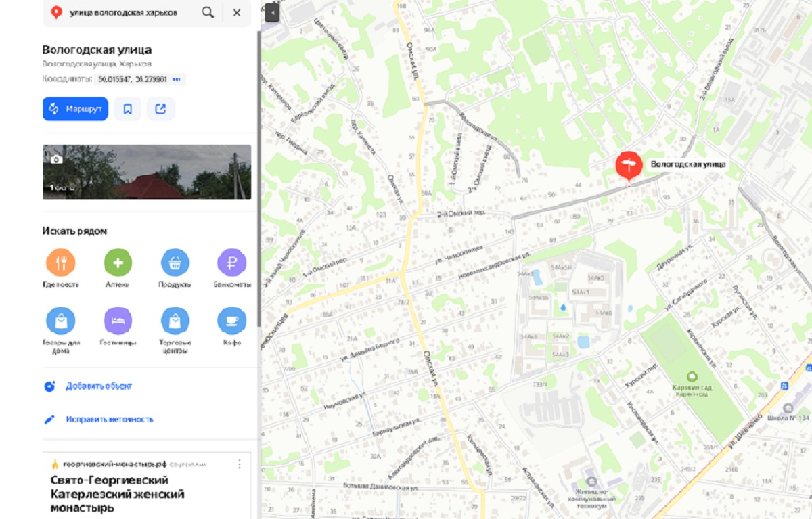This screenshot has width=812, height=519.
Task: Select Аптеки pharmacy category icon
Action: tap(118, 263)
